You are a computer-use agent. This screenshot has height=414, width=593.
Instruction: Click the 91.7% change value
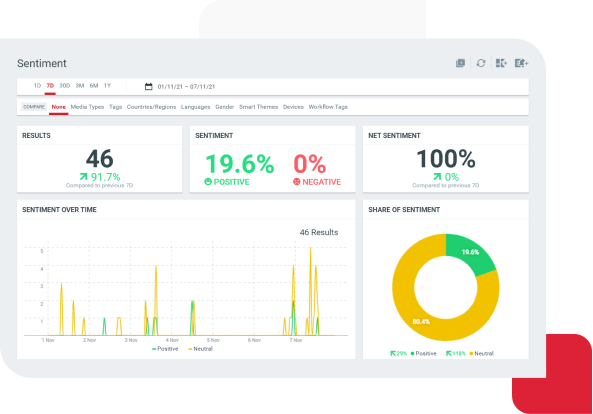[106, 177]
